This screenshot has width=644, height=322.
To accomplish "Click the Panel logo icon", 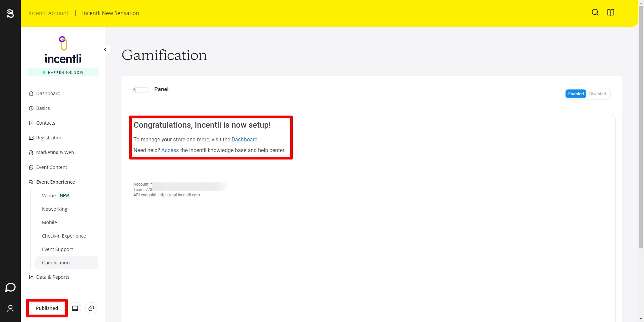I will point(141,90).
